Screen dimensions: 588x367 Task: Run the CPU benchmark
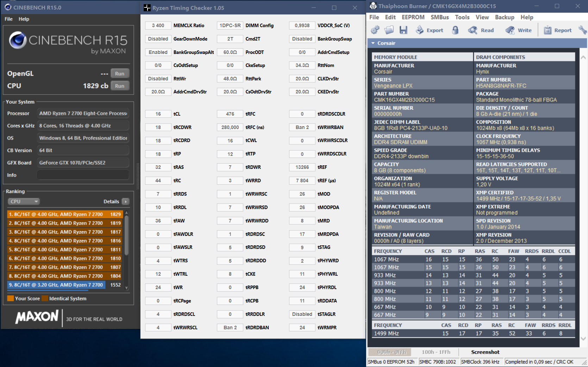tap(120, 86)
